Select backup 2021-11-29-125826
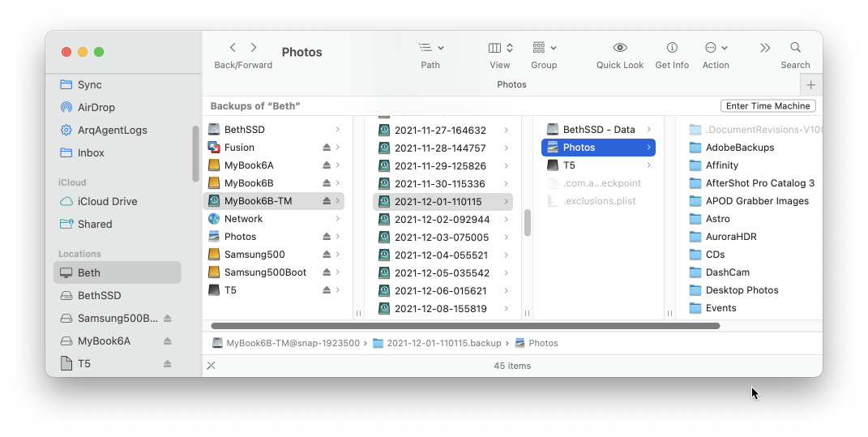Image resolution: width=868 pixels, height=437 pixels. (x=443, y=165)
